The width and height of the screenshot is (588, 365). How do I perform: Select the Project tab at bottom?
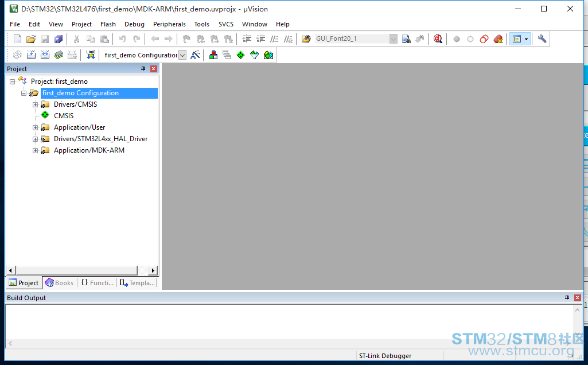point(24,283)
